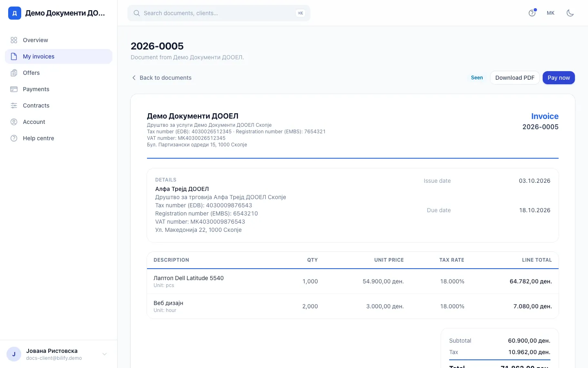This screenshot has width=588, height=368.
Task: Click user name Јована Ристовска
Action: pos(52,351)
